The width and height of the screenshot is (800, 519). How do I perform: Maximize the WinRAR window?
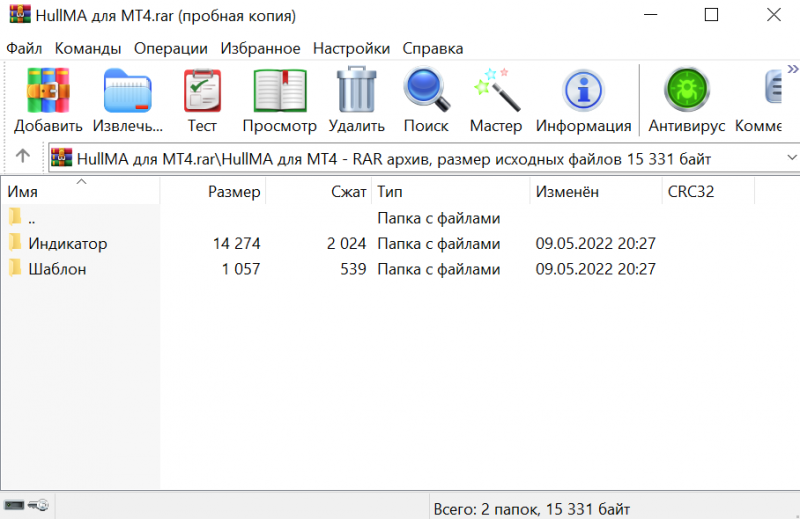pos(711,15)
